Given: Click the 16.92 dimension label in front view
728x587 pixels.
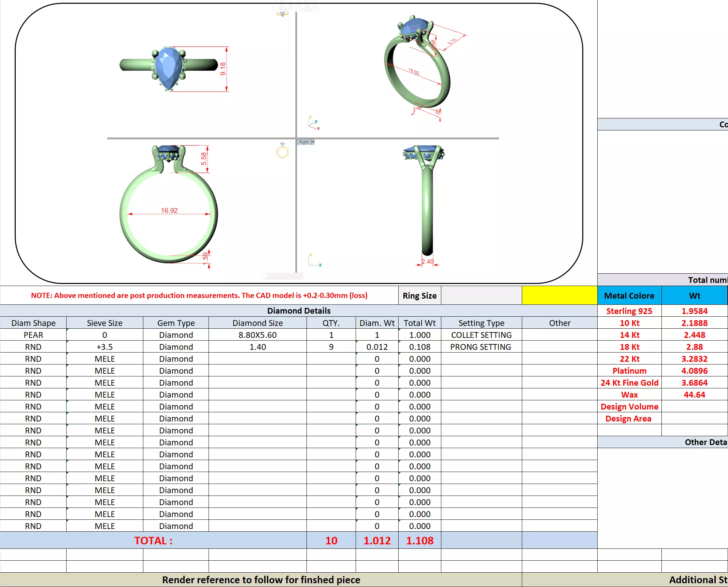Looking at the screenshot, I should coord(169,211).
